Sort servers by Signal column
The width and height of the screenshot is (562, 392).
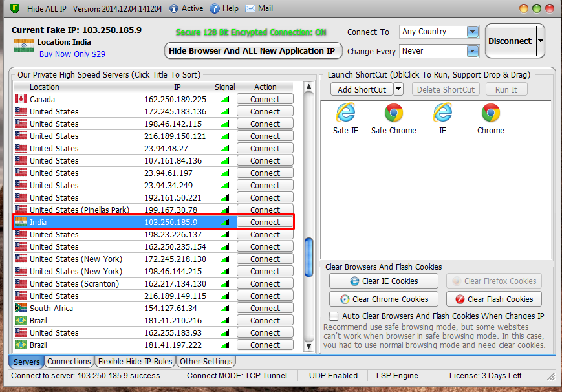tap(224, 87)
